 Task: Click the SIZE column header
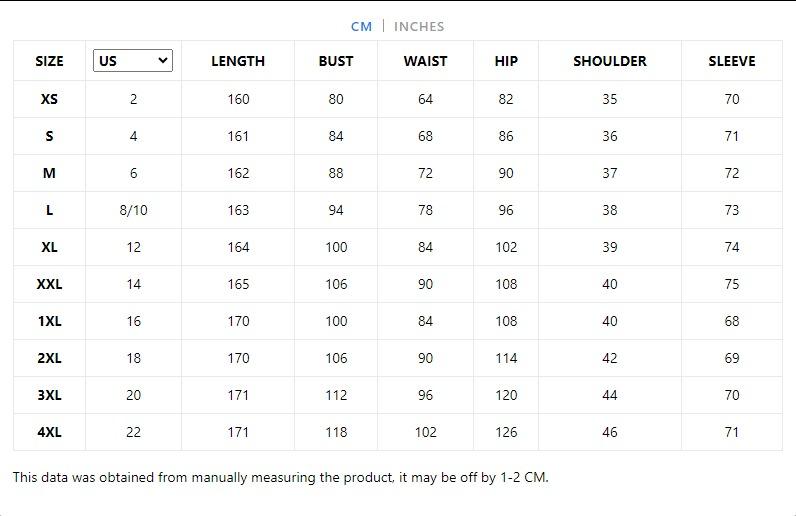click(49, 61)
